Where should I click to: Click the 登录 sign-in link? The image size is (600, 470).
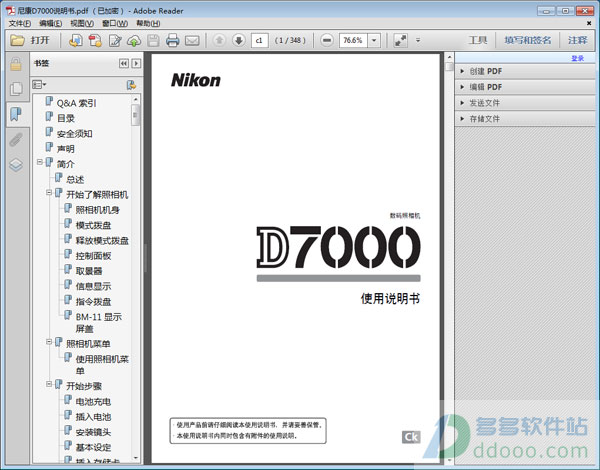pos(577,58)
